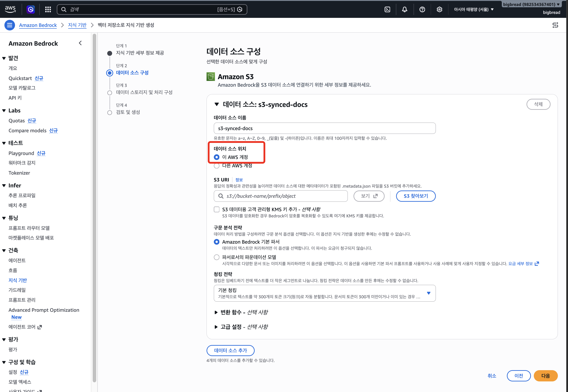Select 파서로서의 파운데이션 모델 radio button
The image size is (568, 392).
click(x=216, y=257)
